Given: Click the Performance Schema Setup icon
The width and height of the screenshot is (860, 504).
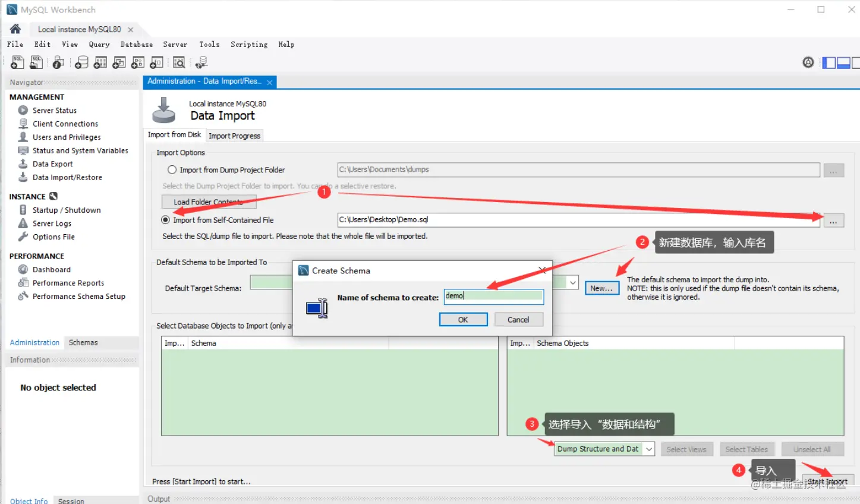Looking at the screenshot, I should (x=23, y=296).
